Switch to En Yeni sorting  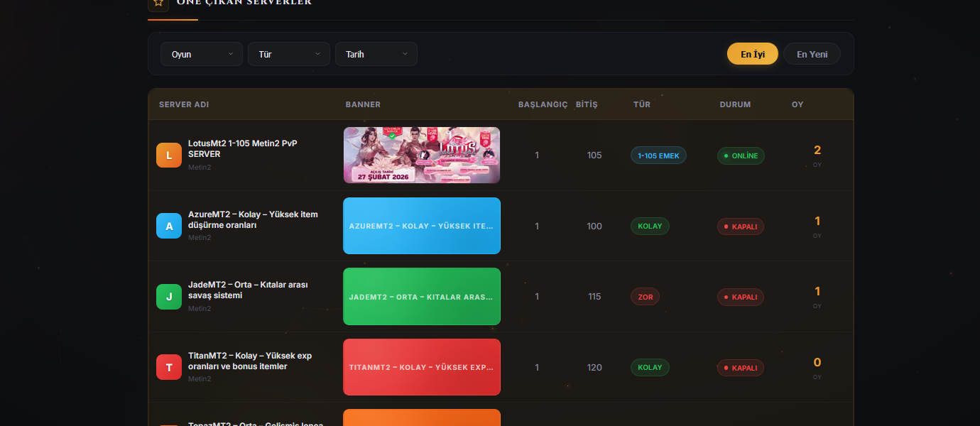tap(812, 54)
